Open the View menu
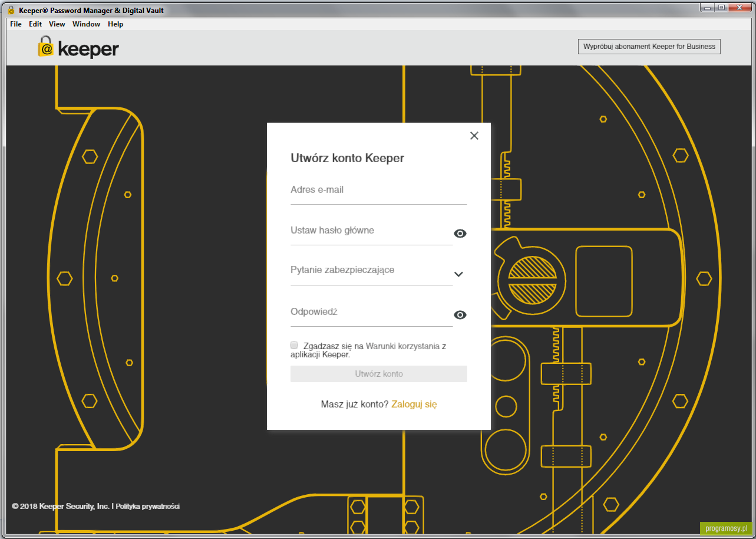The width and height of the screenshot is (756, 539). [57, 24]
